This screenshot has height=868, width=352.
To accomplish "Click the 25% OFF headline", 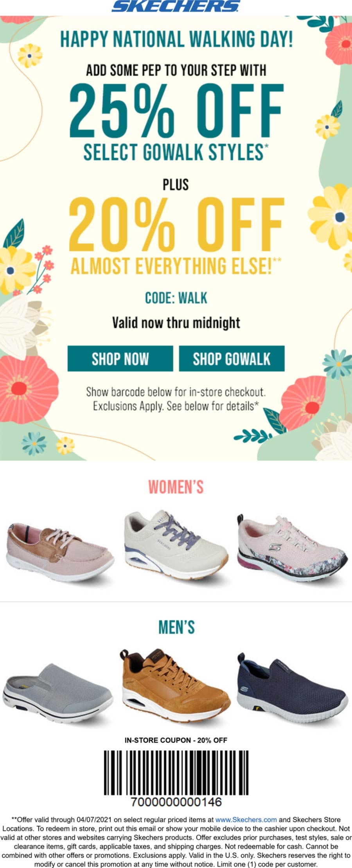I will coord(176,110).
